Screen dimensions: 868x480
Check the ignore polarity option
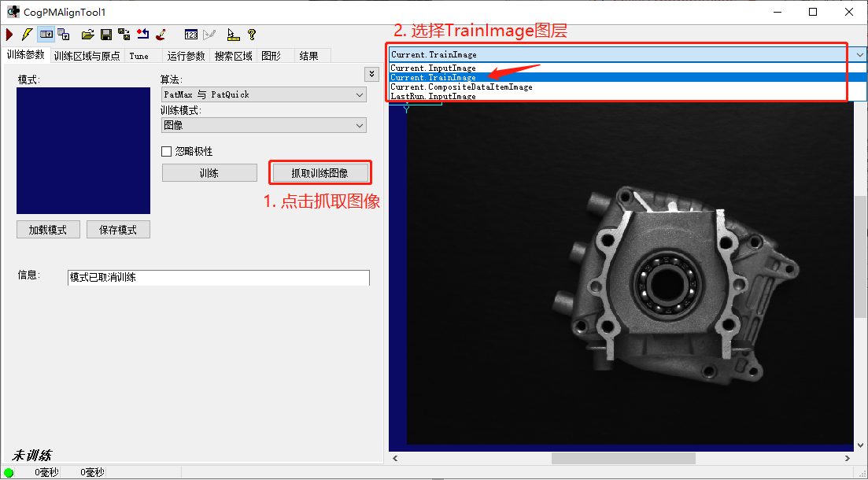coord(168,151)
